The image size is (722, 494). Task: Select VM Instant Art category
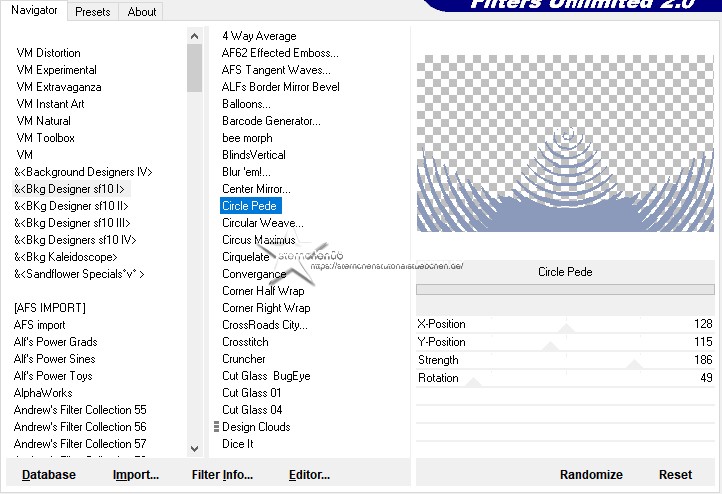pos(50,104)
